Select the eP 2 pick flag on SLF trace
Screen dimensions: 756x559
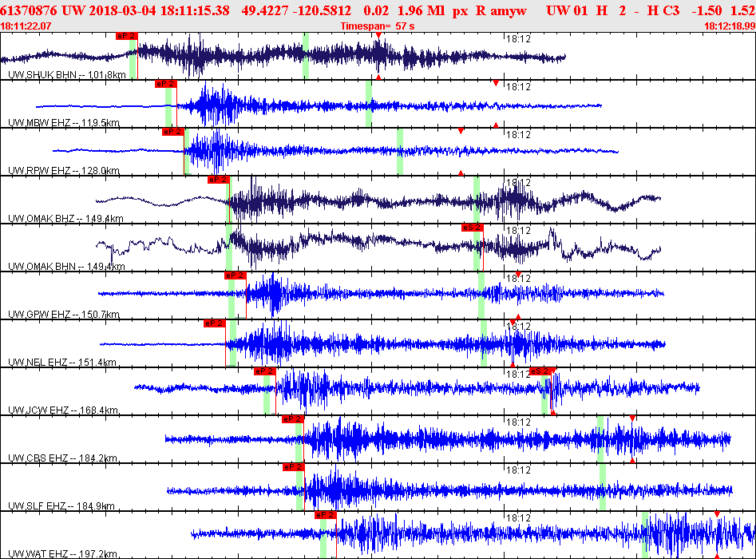[294, 467]
